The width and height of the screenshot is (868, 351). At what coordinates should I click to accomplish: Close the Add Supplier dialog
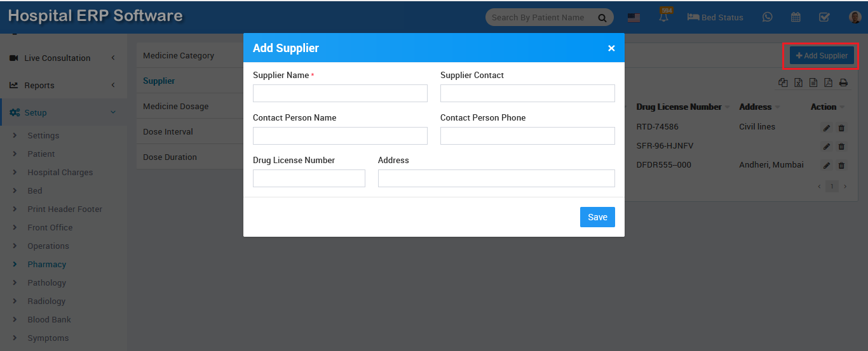[x=611, y=48]
